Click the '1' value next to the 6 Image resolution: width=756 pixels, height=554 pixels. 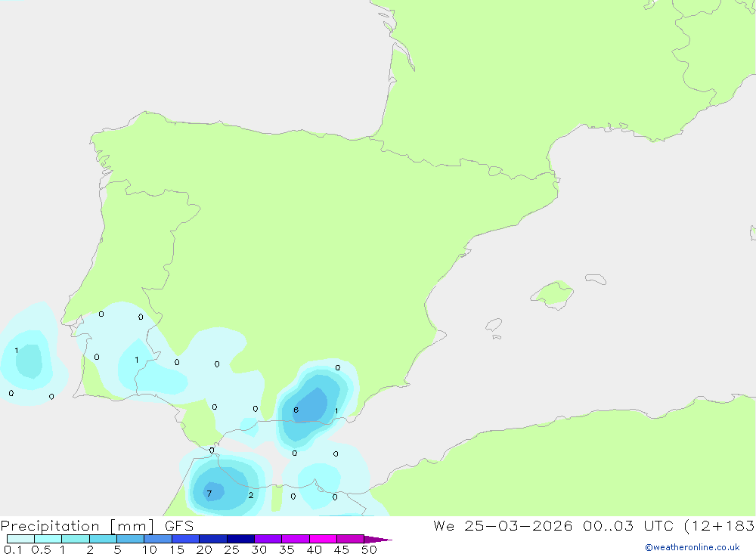click(336, 411)
